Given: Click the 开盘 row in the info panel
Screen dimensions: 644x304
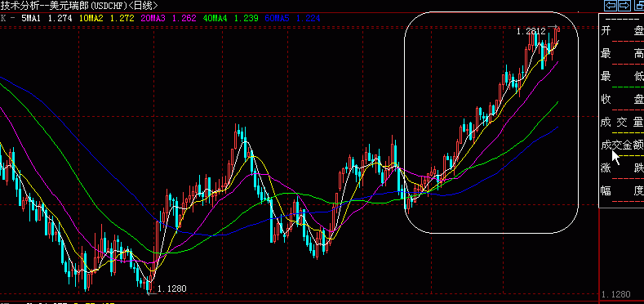Looking at the screenshot, I should [x=622, y=31].
